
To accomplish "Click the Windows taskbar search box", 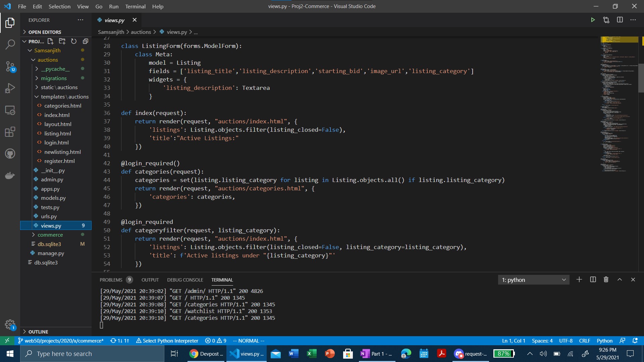I will (92, 354).
